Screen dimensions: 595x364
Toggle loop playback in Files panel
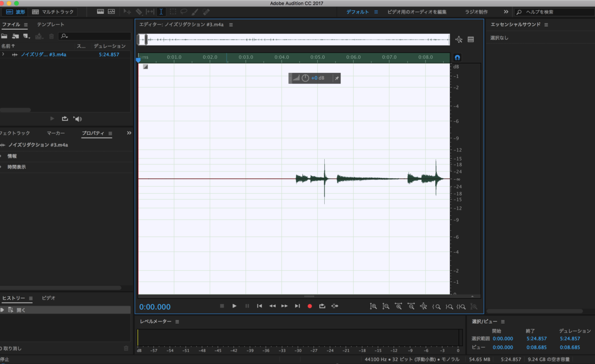[x=65, y=118]
